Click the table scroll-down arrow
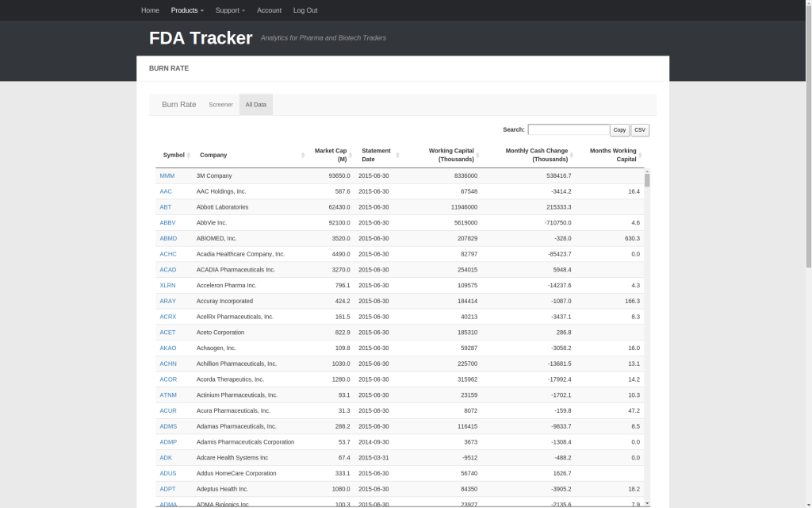Image resolution: width=812 pixels, height=508 pixels. click(x=647, y=503)
